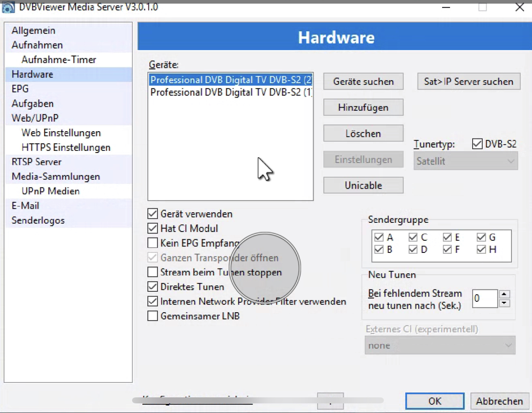Image resolution: width=532 pixels, height=413 pixels.
Task: Uncheck Sendergruppe H checkbox
Action: [x=481, y=249]
